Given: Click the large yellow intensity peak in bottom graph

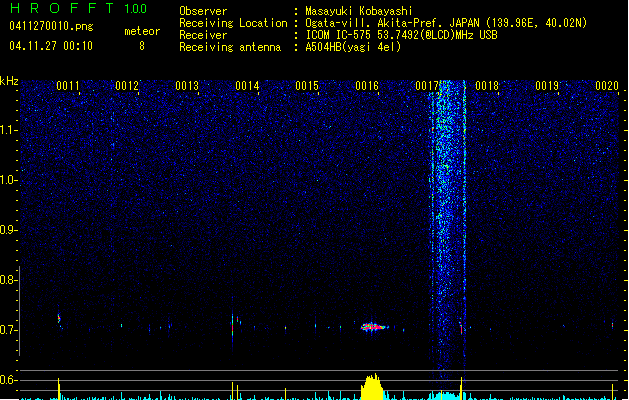Looking at the screenshot, I should click(372, 387).
